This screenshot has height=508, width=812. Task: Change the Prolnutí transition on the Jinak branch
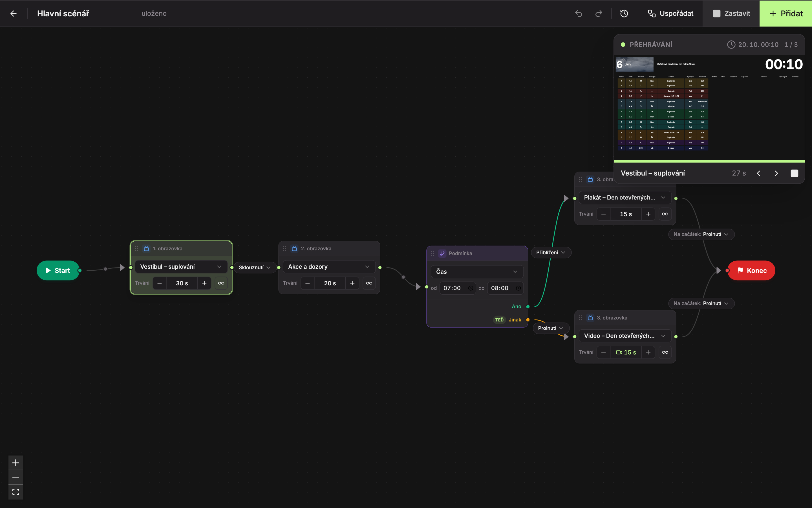pos(551,328)
